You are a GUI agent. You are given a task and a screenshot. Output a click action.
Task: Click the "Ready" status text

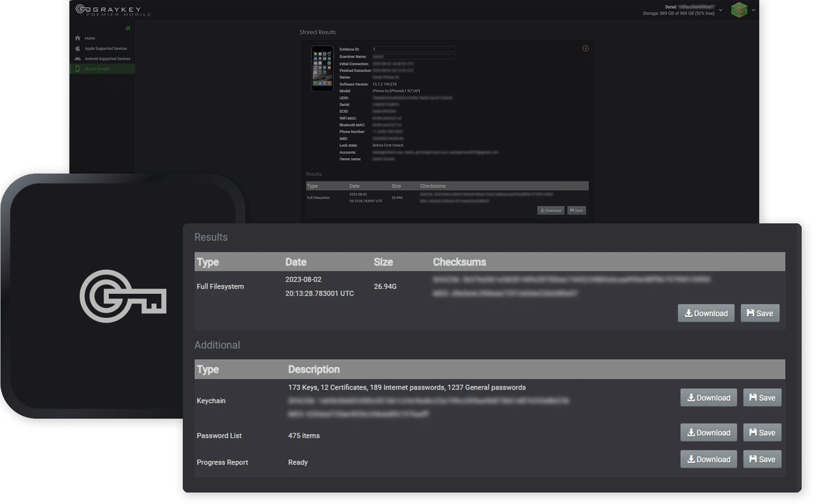pos(298,462)
